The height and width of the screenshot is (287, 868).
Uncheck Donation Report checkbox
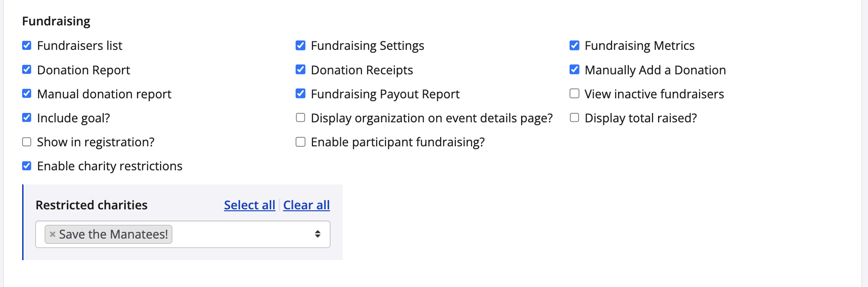(x=27, y=70)
